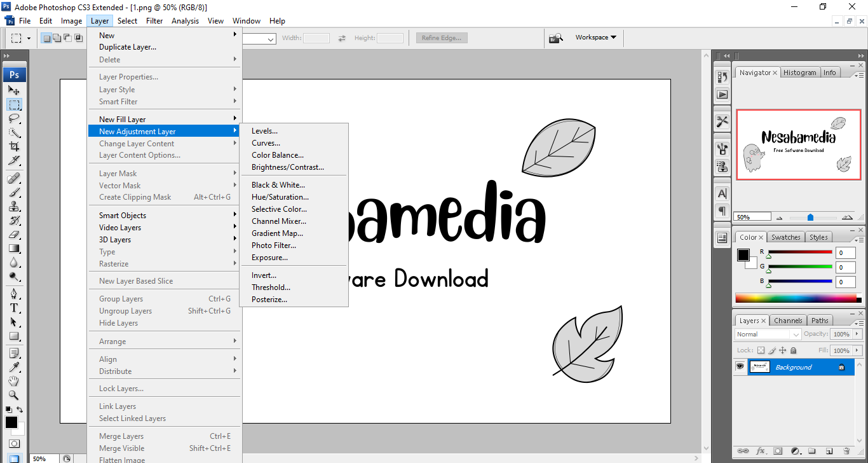The height and width of the screenshot is (463, 868).
Task: Open the Workspace dropdown
Action: click(x=595, y=38)
